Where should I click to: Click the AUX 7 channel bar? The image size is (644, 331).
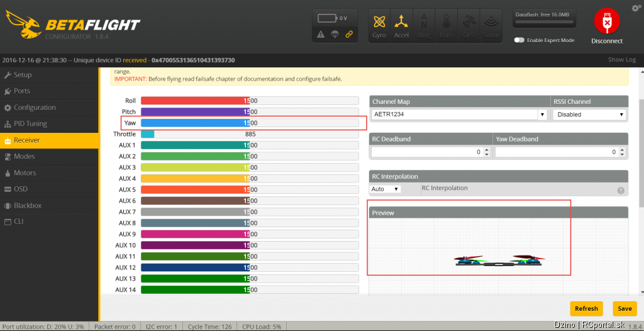[x=250, y=212]
